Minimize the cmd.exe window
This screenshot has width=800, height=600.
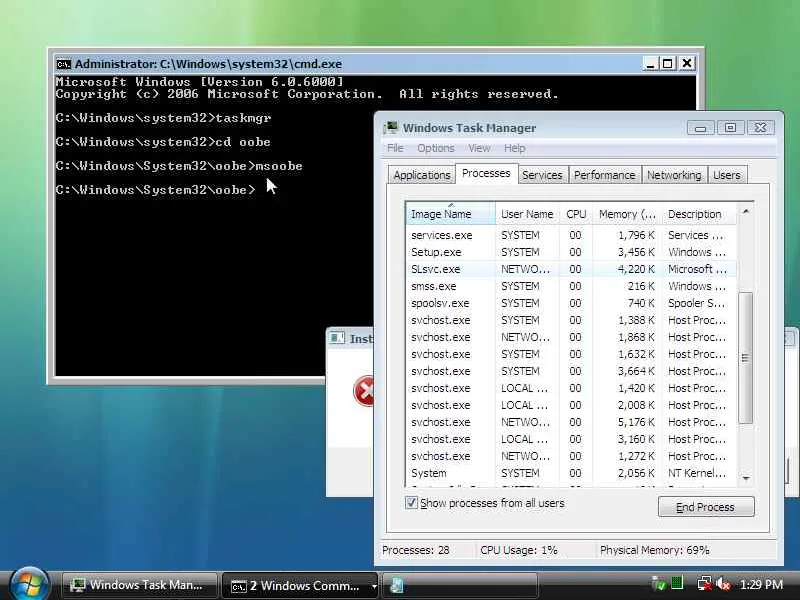(650, 64)
